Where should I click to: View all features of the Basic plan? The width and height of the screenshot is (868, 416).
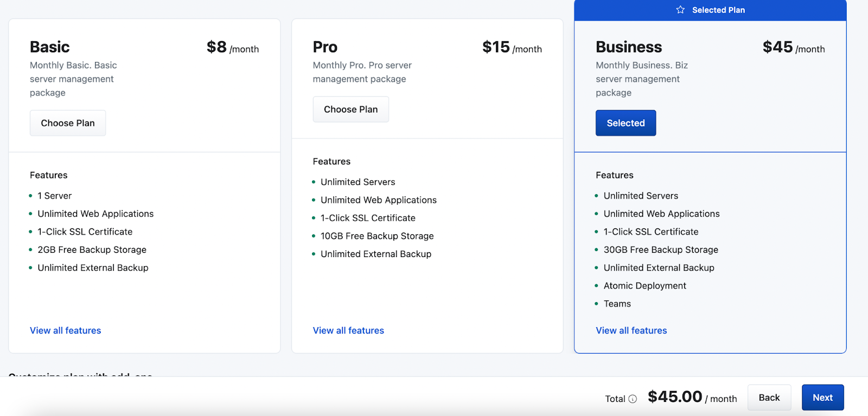65,330
